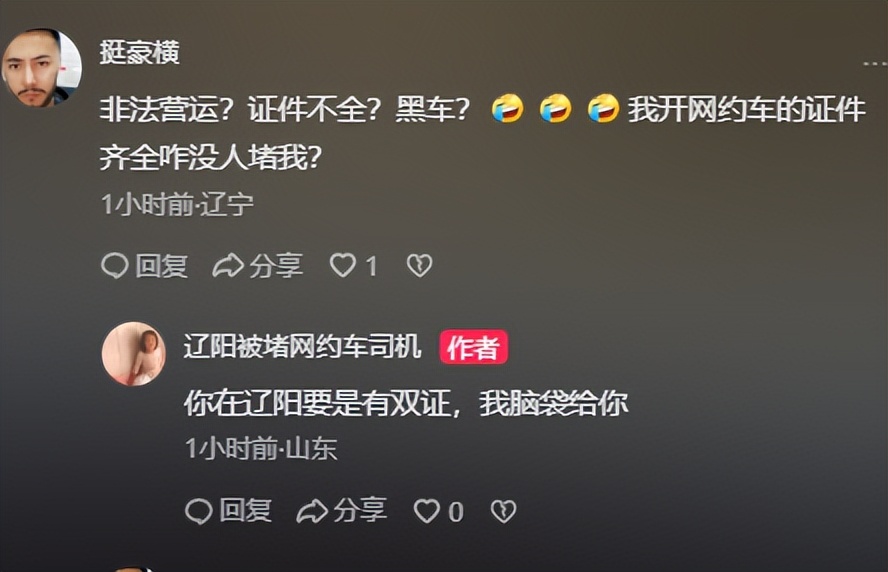Open 挺豪横's profile avatar
The image size is (888, 572).
tap(41, 68)
